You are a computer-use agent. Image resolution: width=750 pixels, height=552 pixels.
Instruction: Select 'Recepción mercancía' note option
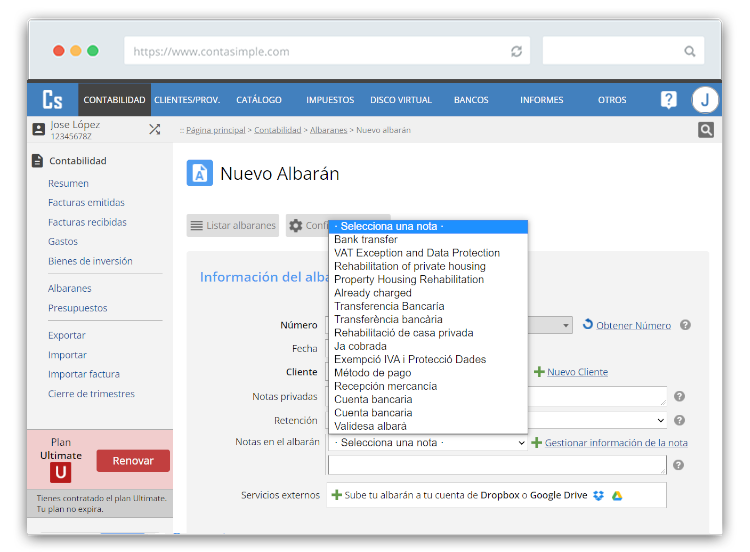385,386
